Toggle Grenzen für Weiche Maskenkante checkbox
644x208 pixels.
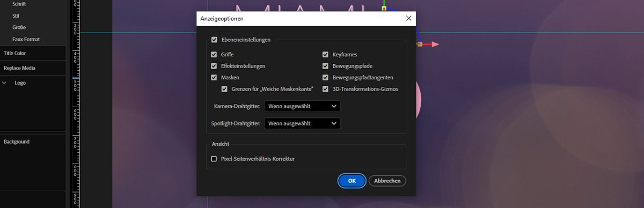coord(225,89)
